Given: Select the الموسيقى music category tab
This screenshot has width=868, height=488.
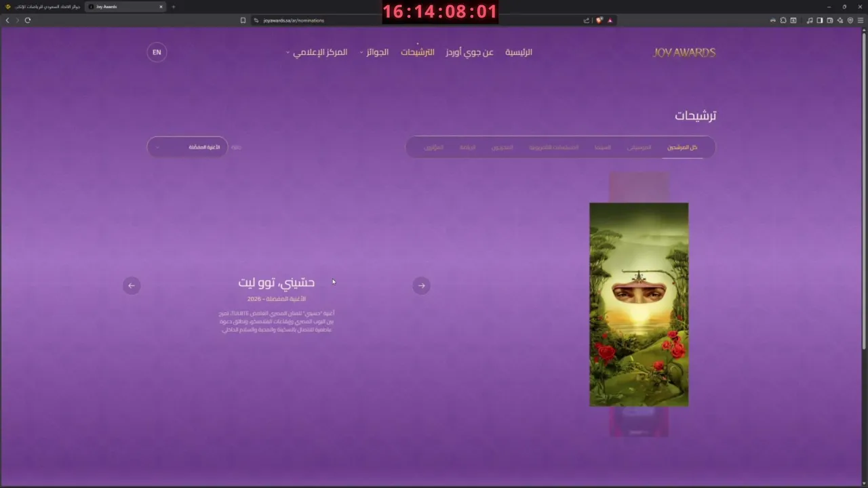Looking at the screenshot, I should pyautogui.click(x=639, y=147).
